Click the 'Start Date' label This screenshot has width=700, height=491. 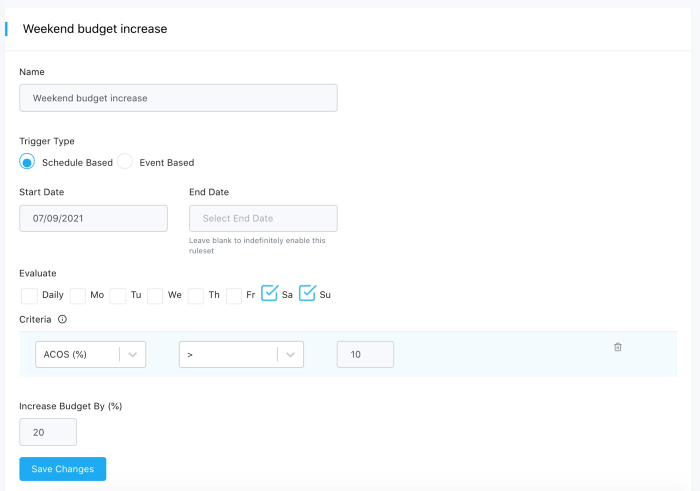click(x=42, y=192)
